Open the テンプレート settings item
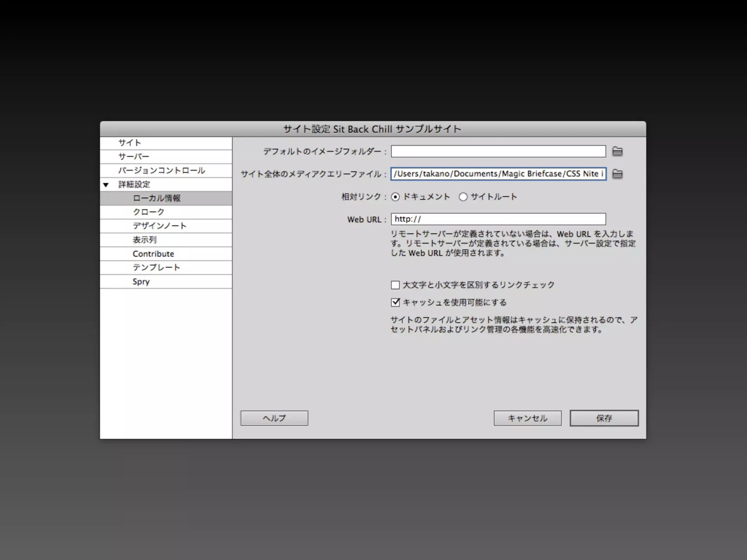The height and width of the screenshot is (560, 747). [156, 268]
